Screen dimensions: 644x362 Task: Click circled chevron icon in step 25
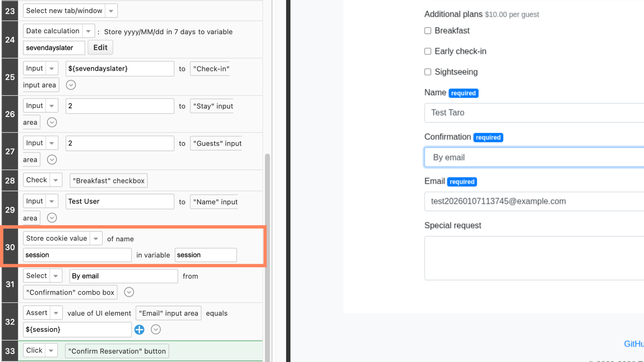pos(71,85)
